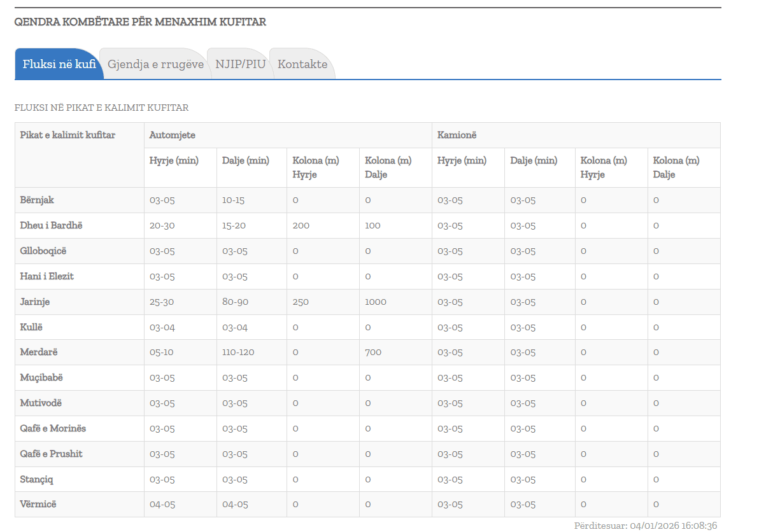Select the Fluksi në kufi tab
Viewport: 766px width, 532px height.
pos(59,64)
